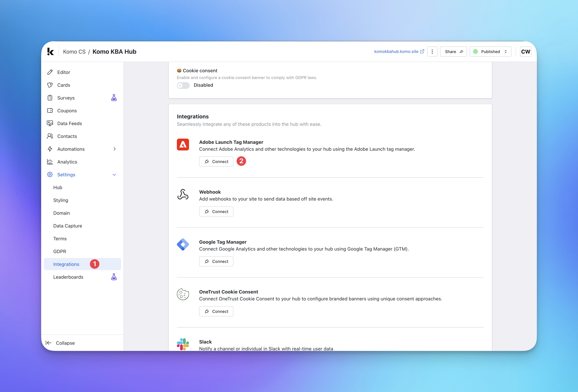Viewport: 578px width, 392px height.
Task: Click the Adobe Launch logo icon
Action: pyautogui.click(x=183, y=145)
